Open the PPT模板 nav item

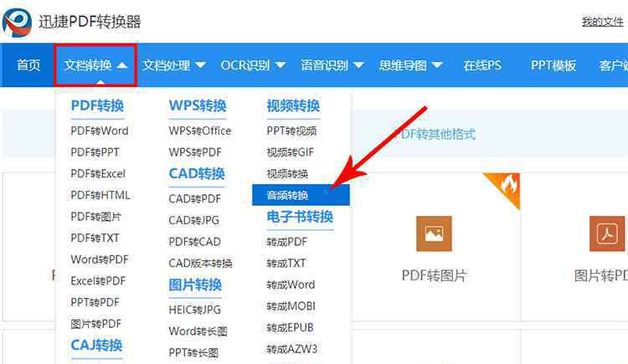[x=553, y=65]
